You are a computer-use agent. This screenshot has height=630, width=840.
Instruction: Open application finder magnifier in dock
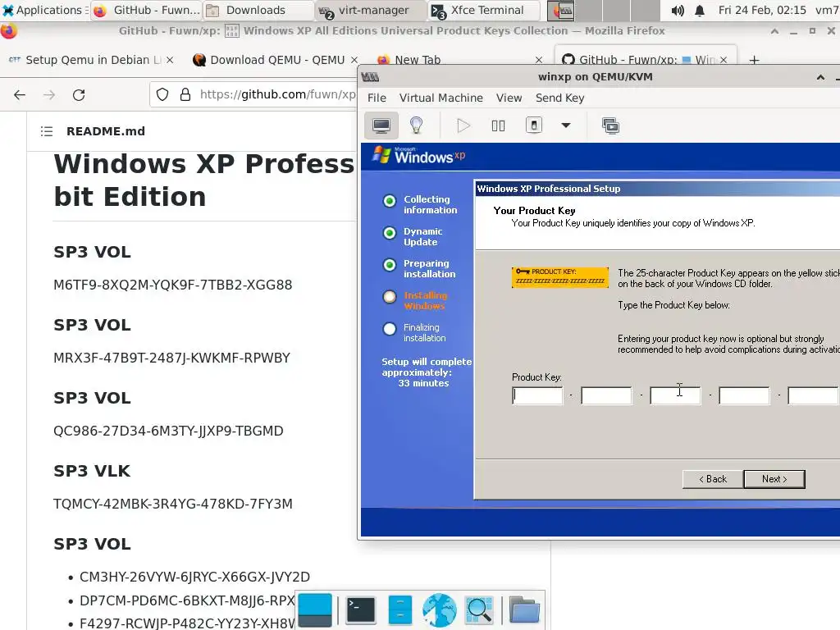point(479,610)
